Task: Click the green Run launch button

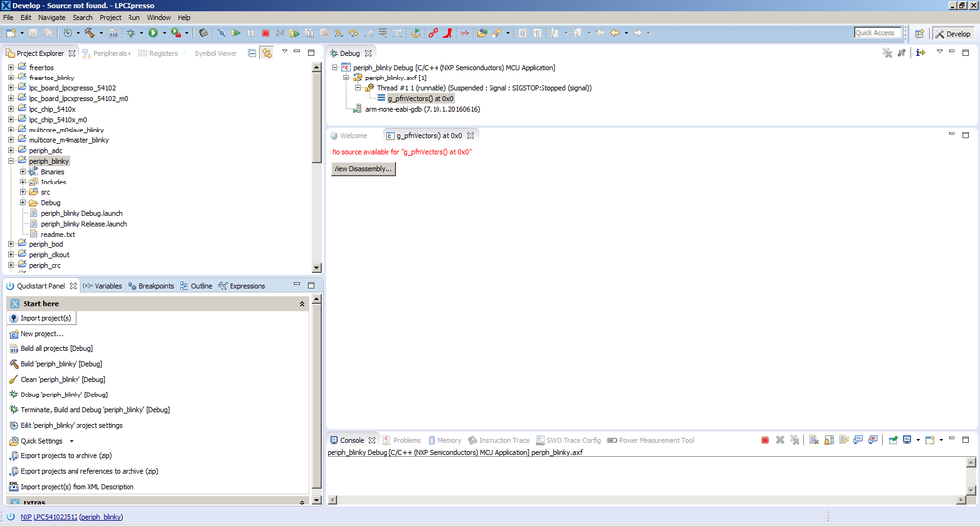Action: [x=153, y=33]
